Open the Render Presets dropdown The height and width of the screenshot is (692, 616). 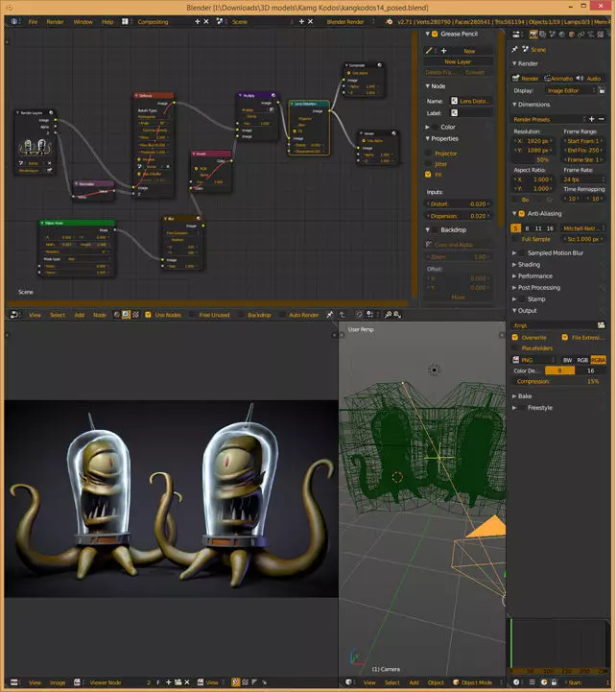[549, 119]
